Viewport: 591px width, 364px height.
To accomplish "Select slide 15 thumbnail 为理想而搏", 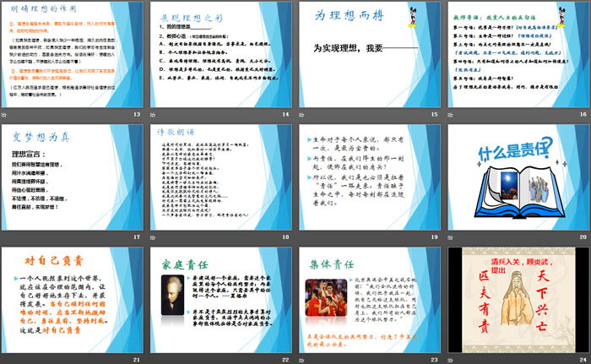I will tap(370, 55).
